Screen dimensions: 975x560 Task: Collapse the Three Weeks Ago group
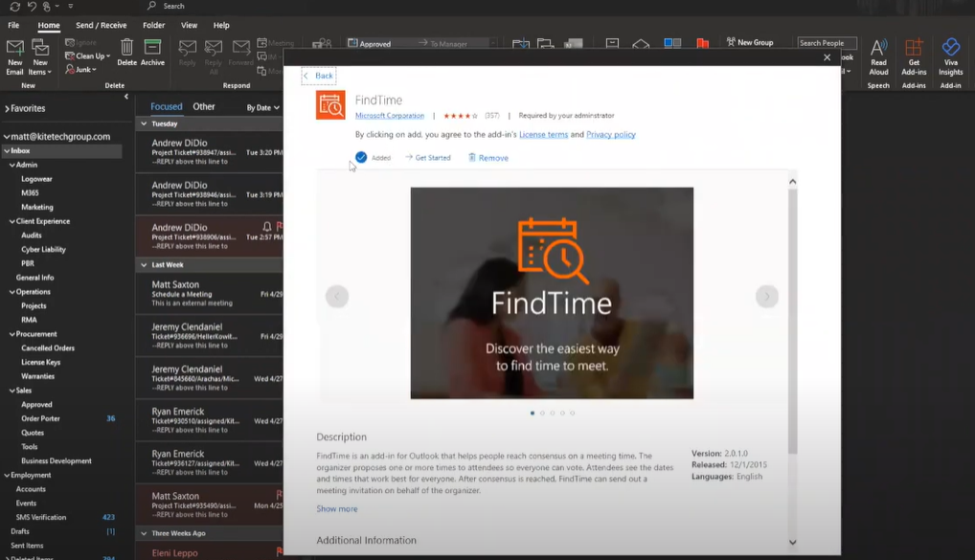[144, 533]
